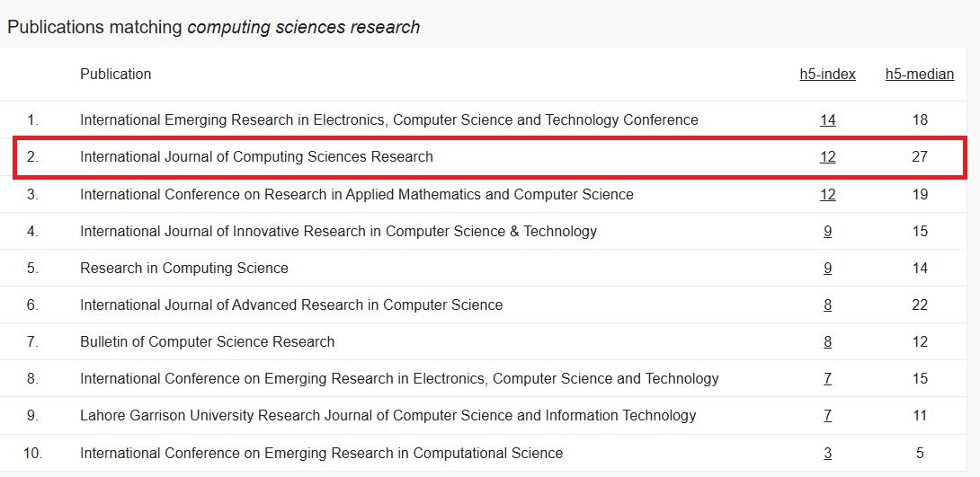This screenshot has width=980, height=477.
Task: Open h5-index 3 for Computational Science conference
Action: [x=827, y=454]
